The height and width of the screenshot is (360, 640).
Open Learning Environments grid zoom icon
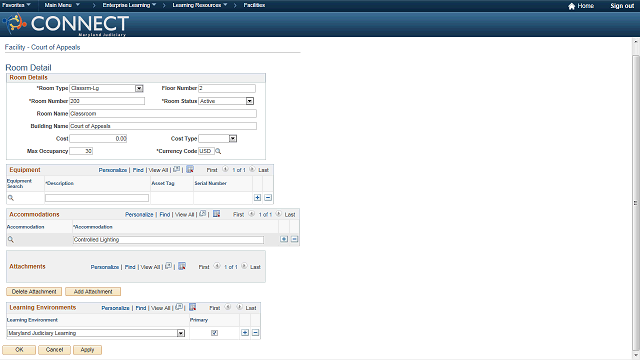click(179, 307)
